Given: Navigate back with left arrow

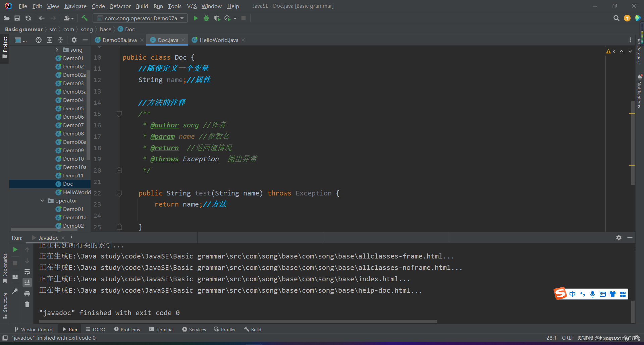Looking at the screenshot, I should pyautogui.click(x=42, y=18).
